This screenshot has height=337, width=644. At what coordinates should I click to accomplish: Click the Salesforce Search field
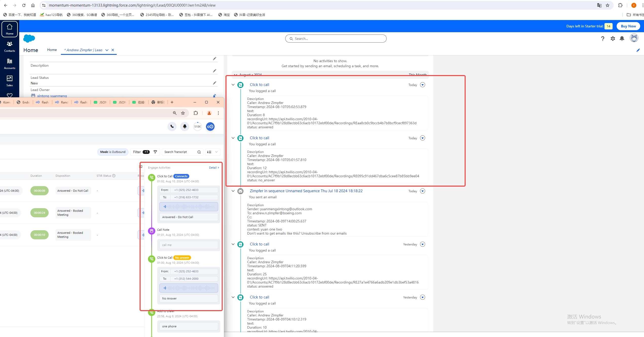[x=336, y=39]
